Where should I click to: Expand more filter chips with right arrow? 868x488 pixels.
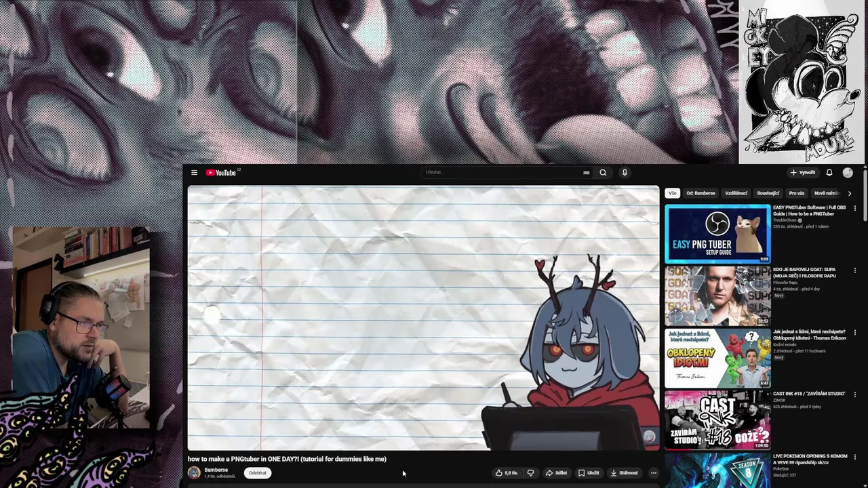tap(850, 193)
